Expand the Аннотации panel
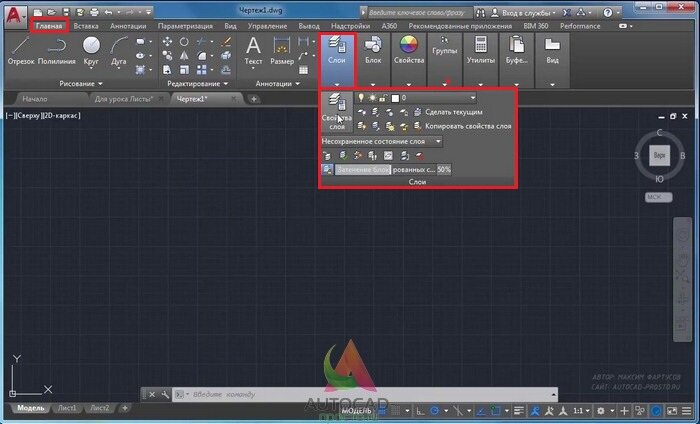The width and height of the screenshot is (700, 424). 277,84
